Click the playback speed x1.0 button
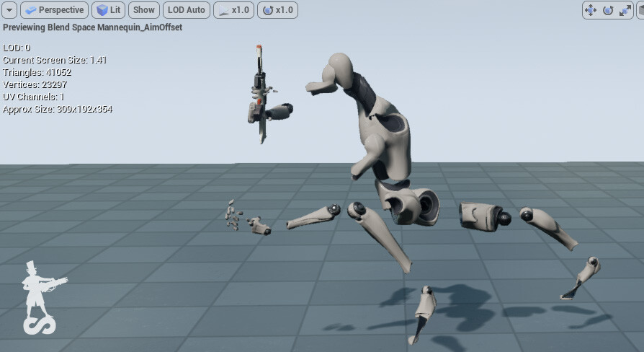Screen dimensions: 644x352 [233, 10]
